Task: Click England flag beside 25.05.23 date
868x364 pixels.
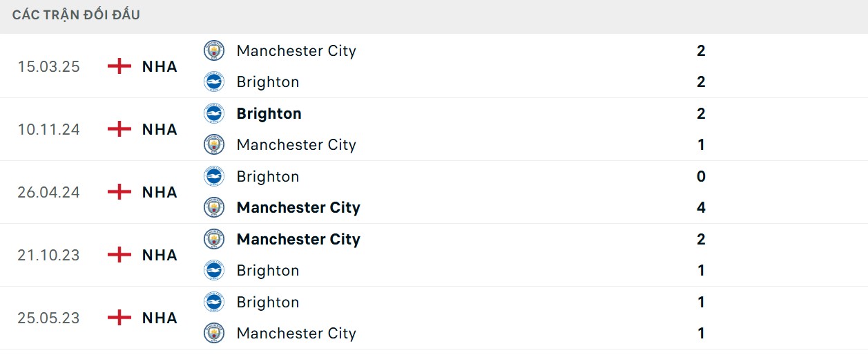Action: tap(119, 318)
